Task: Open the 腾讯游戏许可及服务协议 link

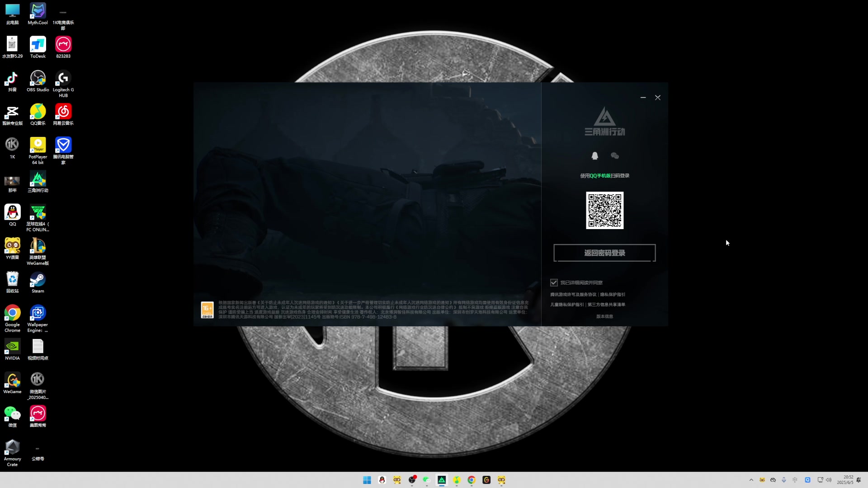Action: [x=573, y=295]
